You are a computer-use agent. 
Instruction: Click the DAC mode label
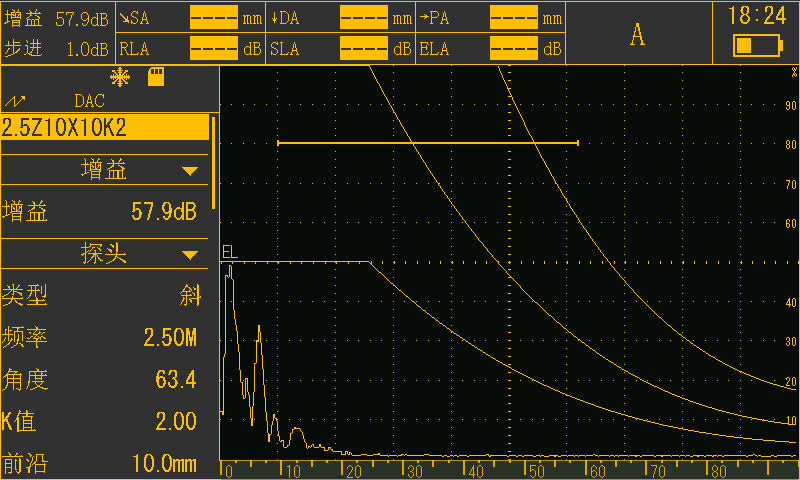click(89, 101)
